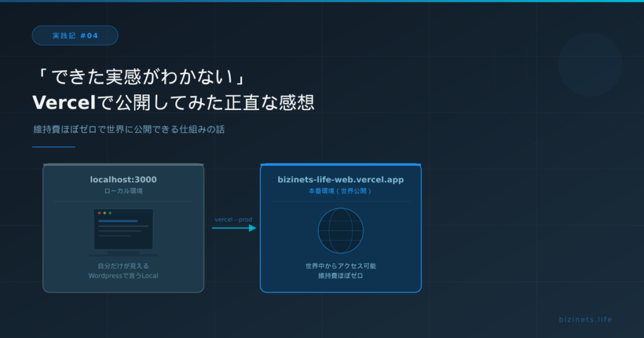Click the 本番環境（世界公開） label
Image resolution: width=644 pixels, height=338 pixels.
coord(340,190)
